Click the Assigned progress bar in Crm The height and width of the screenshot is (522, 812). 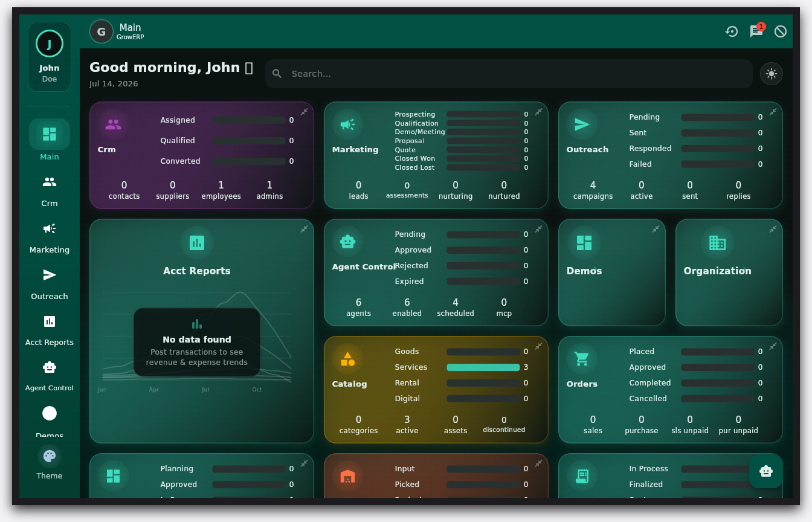pos(249,120)
